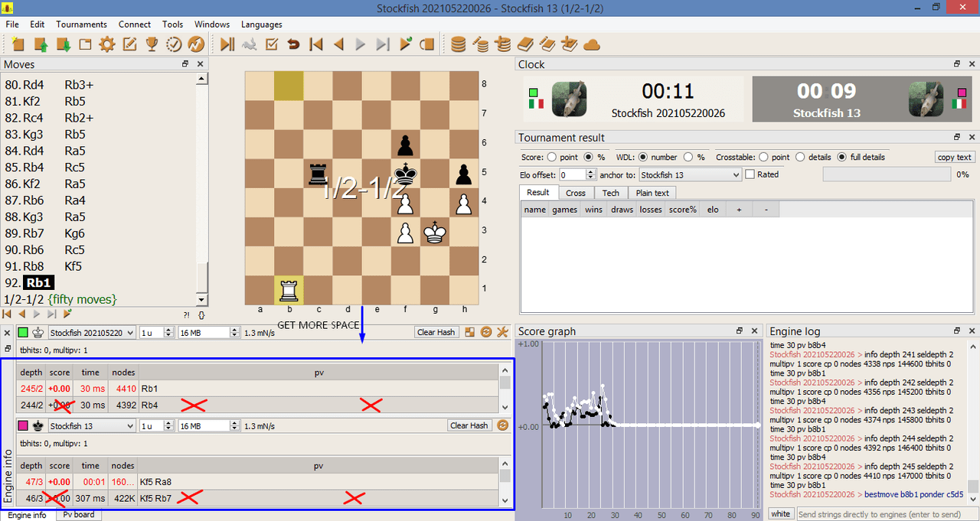Select the Crosstable details radio button
The width and height of the screenshot is (980, 521).
801,157
